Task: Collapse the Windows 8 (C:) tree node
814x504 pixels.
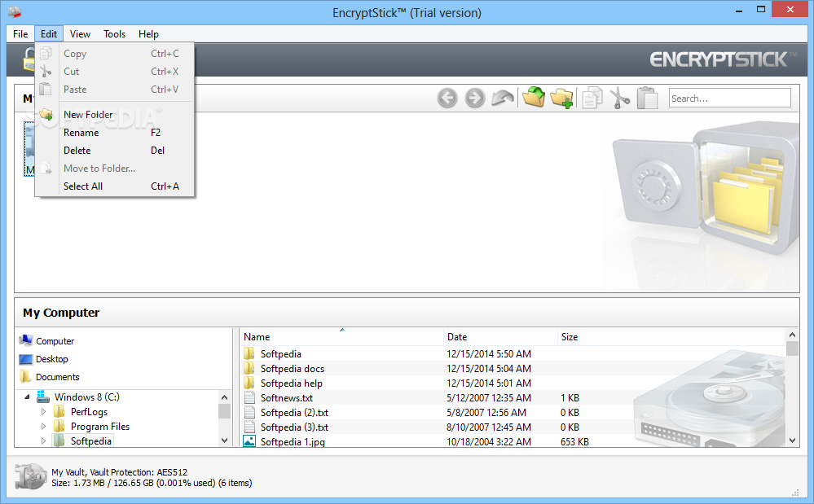Action: coord(27,397)
